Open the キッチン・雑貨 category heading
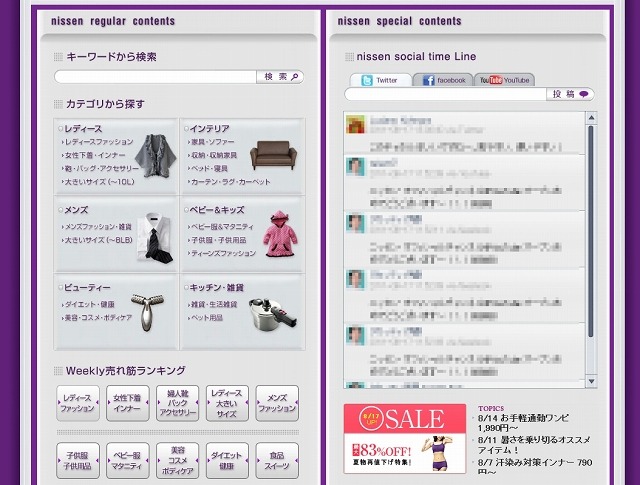This screenshot has width=640, height=485. (x=217, y=287)
